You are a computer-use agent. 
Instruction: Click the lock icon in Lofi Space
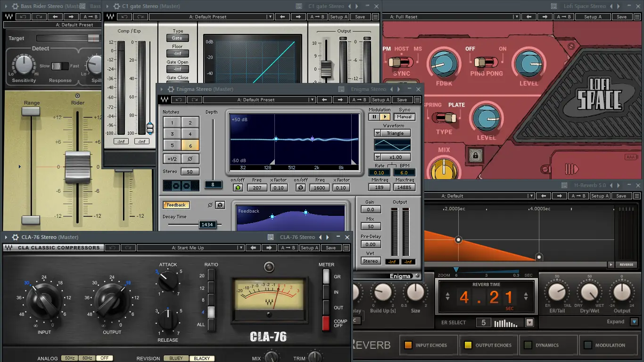click(473, 154)
